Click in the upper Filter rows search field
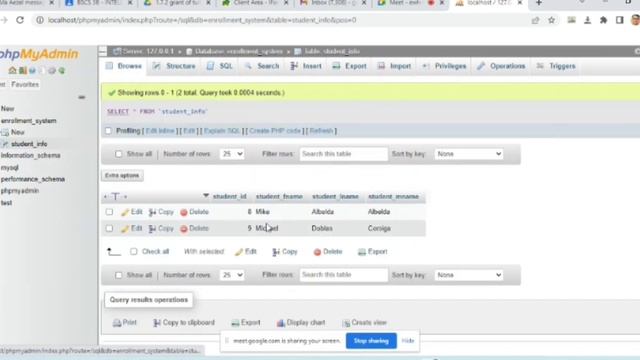 pyautogui.click(x=344, y=154)
